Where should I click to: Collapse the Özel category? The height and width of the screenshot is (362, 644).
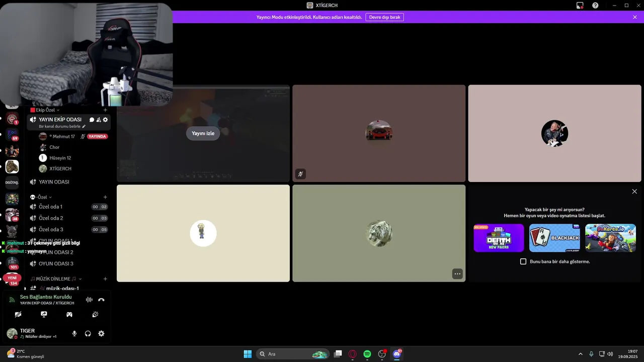coord(41,197)
